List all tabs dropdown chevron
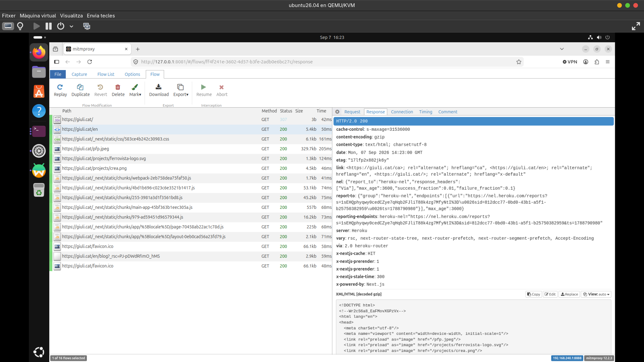This screenshot has width=644, height=362. (x=562, y=49)
